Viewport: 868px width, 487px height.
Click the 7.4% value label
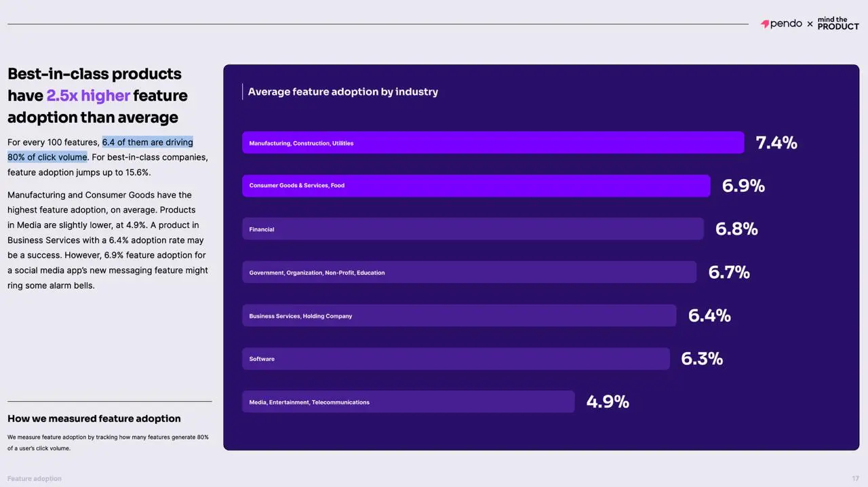click(x=776, y=142)
